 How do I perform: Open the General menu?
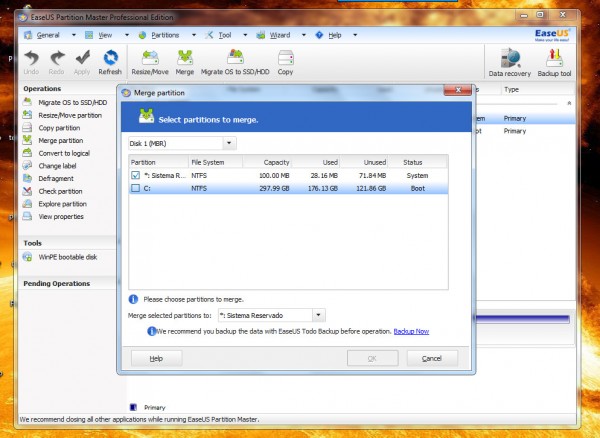pyautogui.click(x=48, y=35)
